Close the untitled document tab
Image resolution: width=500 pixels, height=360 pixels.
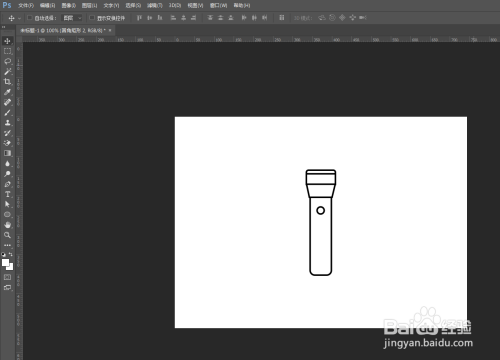click(x=110, y=30)
